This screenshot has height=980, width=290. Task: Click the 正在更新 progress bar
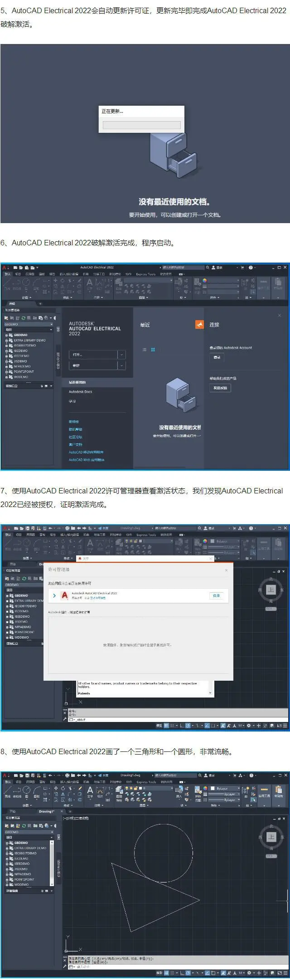[x=141, y=125]
